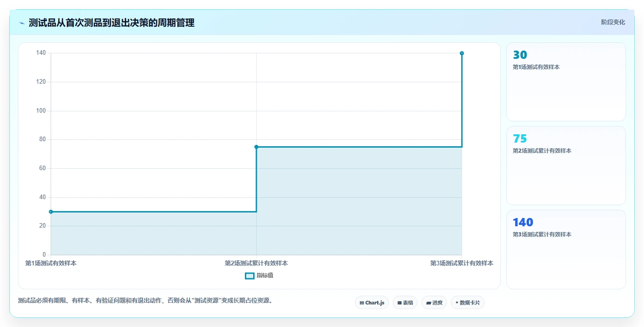The image size is (644, 327).
Task: Click card label 第1场测试有效样本
Action: point(536,67)
